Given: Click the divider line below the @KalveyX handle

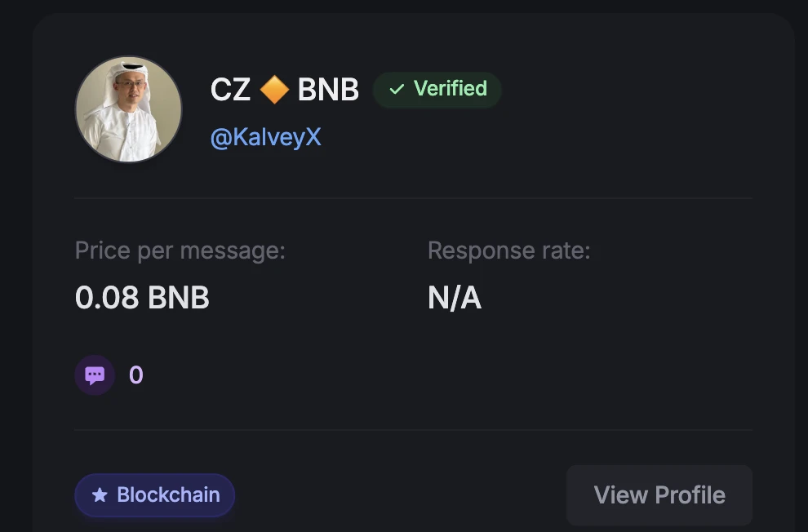Looking at the screenshot, I should click(413, 198).
